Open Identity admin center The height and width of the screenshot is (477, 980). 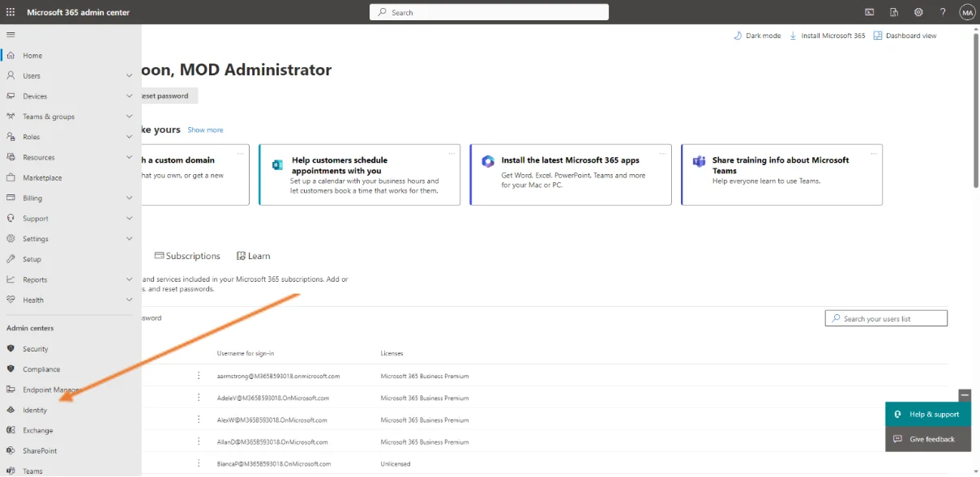coord(35,411)
